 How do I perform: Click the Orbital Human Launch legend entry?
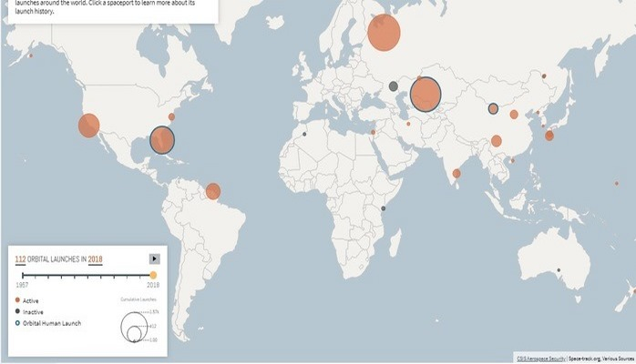click(x=50, y=322)
